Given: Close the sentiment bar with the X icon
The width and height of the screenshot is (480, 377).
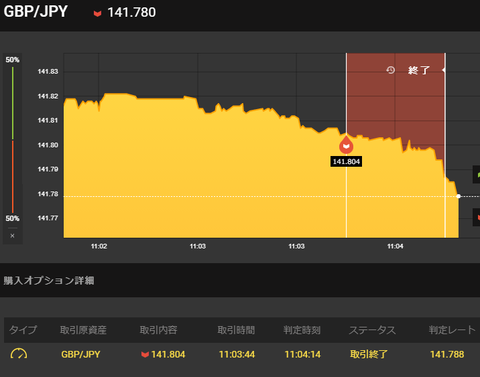Looking at the screenshot, I should 12,236.
